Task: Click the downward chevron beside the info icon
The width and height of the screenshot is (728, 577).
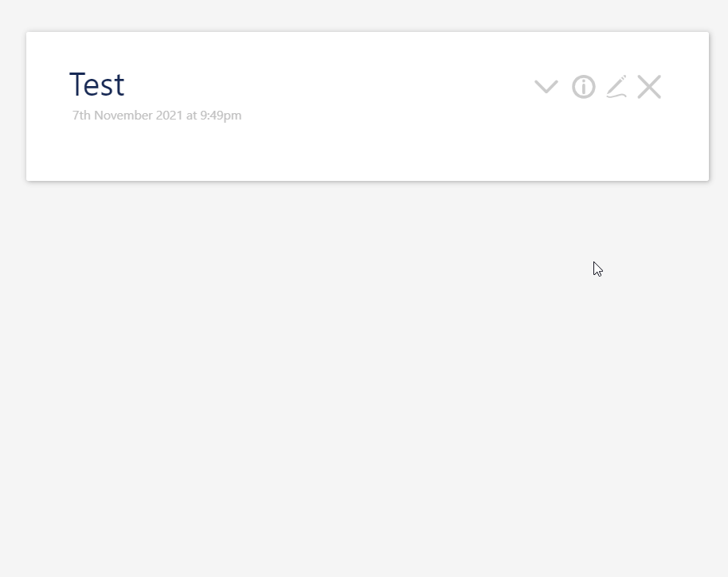Action: [546, 87]
